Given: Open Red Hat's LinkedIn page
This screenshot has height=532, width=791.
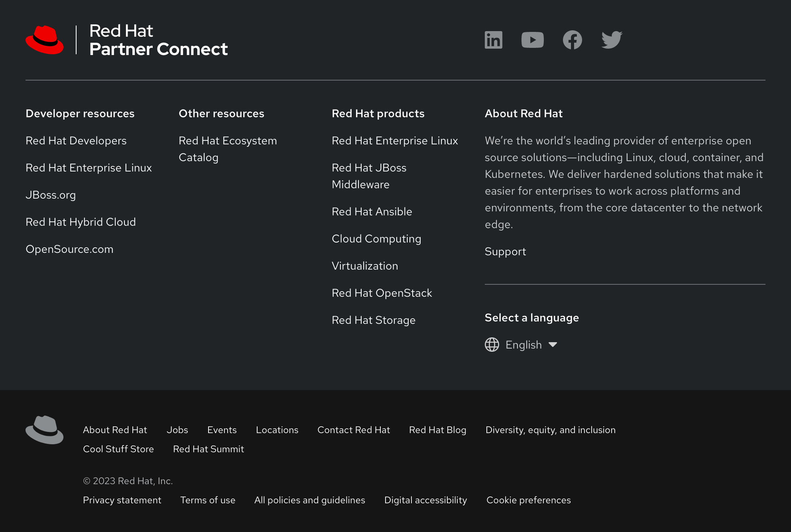Looking at the screenshot, I should click(493, 39).
